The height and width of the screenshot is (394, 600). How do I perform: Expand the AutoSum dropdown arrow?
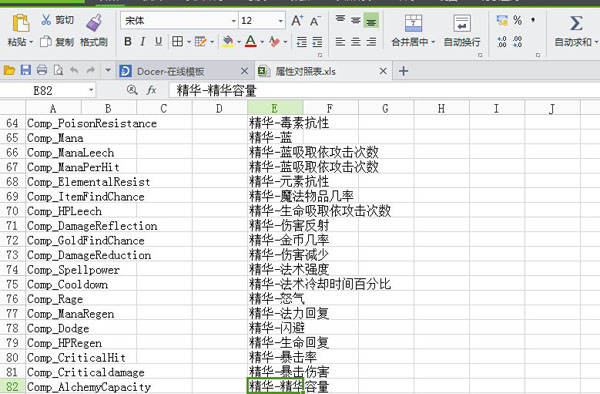click(596, 42)
